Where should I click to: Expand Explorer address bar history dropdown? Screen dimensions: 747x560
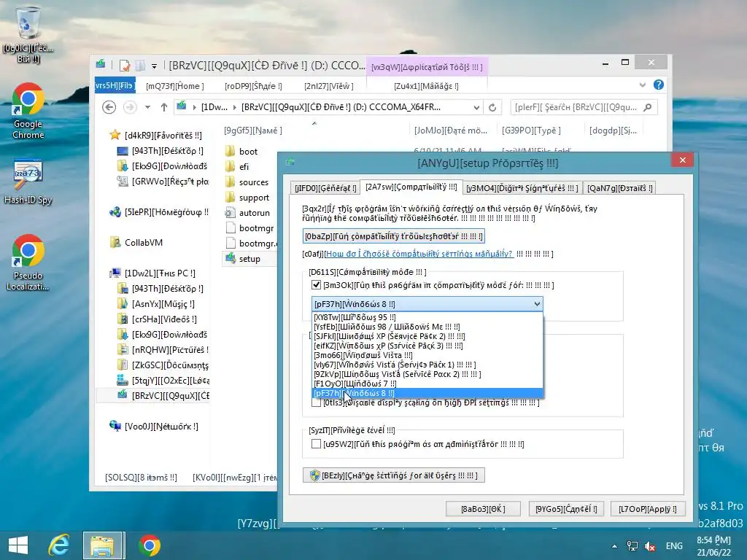(x=476, y=108)
